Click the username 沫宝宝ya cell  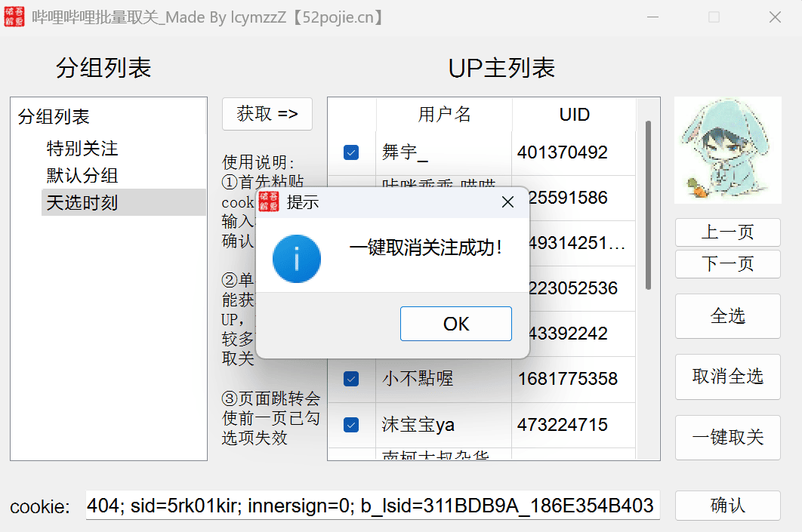pos(444,425)
